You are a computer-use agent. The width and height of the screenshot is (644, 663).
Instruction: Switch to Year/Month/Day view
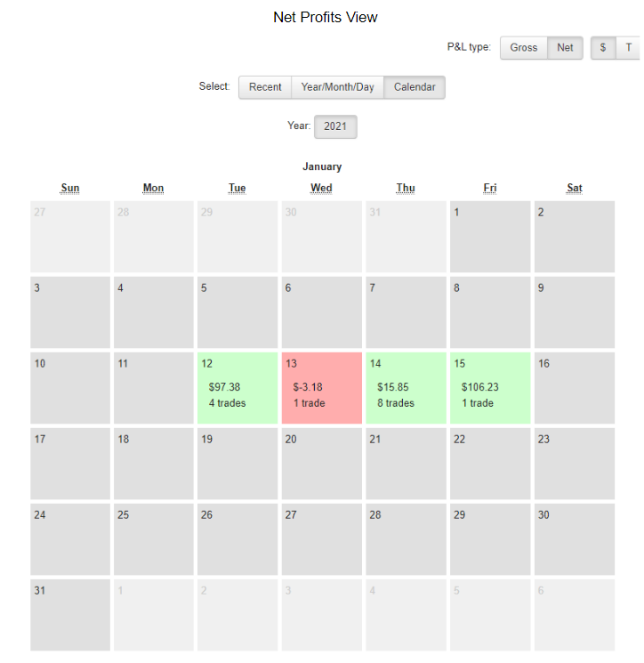337,87
